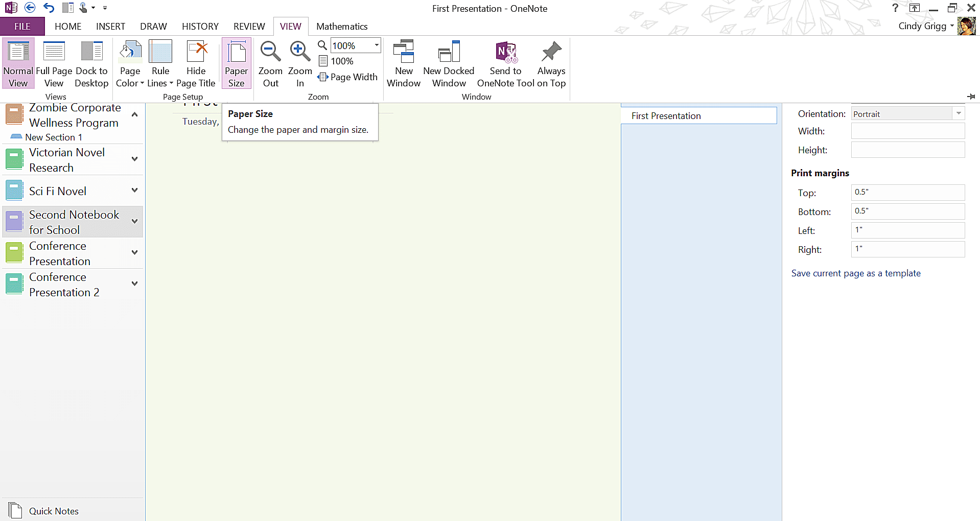The image size is (980, 521).
Task: Dock OneNote to Desktop
Action: pyautogui.click(x=91, y=63)
